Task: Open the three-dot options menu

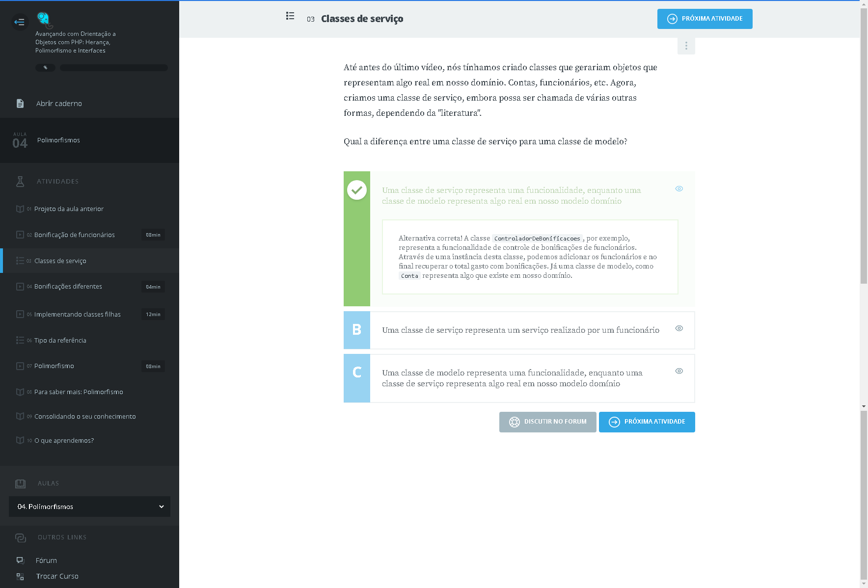Action: coord(686,46)
